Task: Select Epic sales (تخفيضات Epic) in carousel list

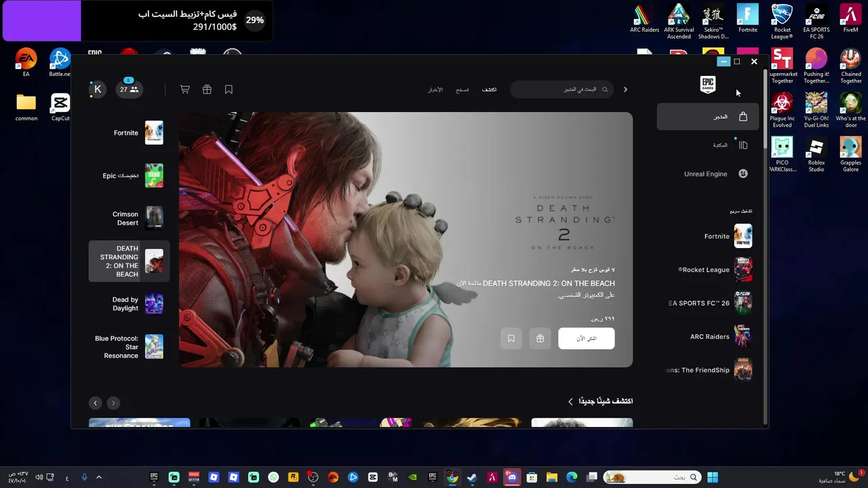Action: (x=130, y=176)
